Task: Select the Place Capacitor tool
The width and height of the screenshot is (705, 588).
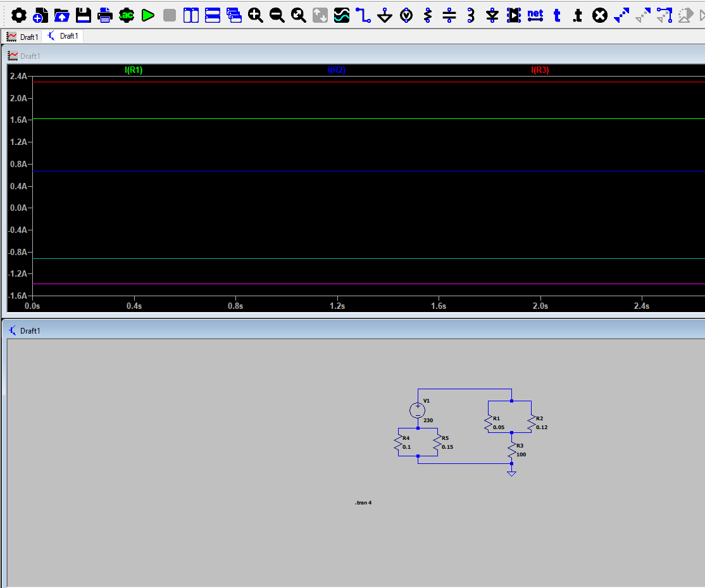Action: tap(449, 15)
